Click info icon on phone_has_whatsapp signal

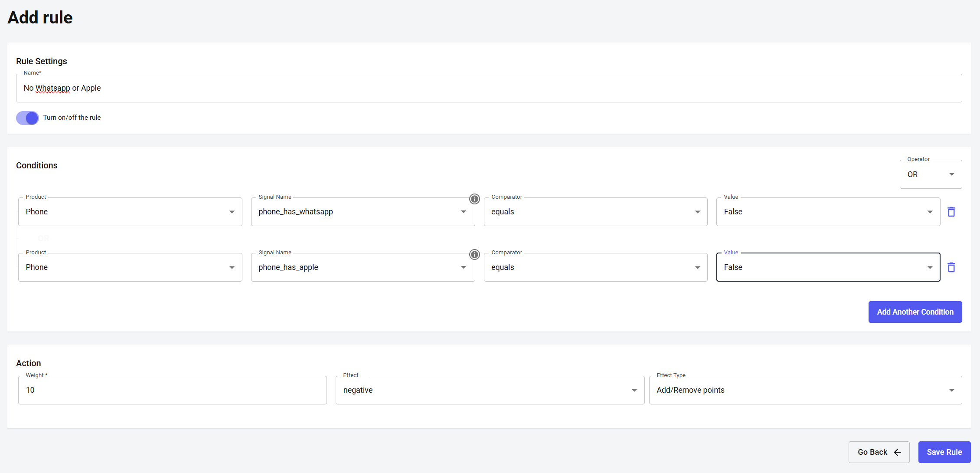click(475, 199)
